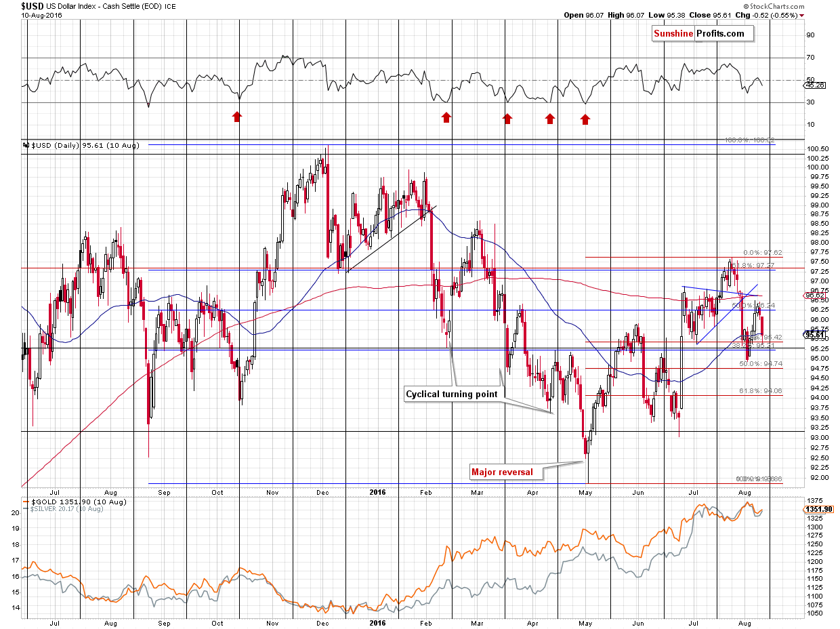Screen dimensions: 840x629
Task: Click the Sep label under the gold panel
Action: point(164,623)
